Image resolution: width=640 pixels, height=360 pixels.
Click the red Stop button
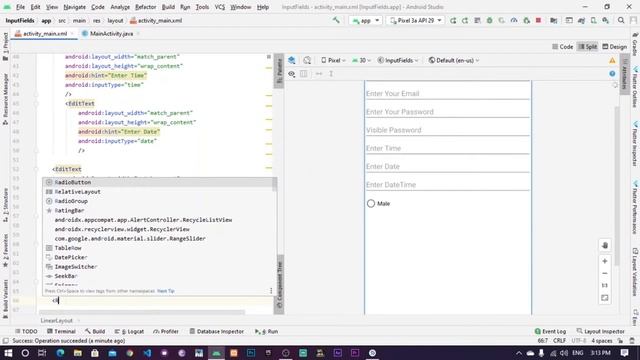[x=538, y=20]
